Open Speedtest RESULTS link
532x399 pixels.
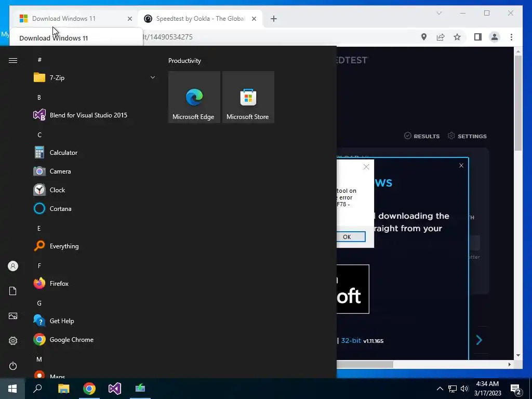422,136
